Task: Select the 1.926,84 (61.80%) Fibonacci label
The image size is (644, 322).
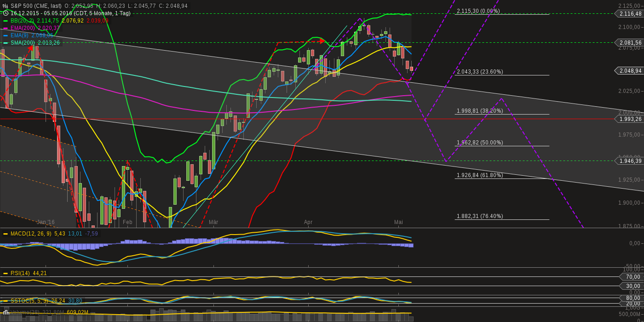Action: [480, 175]
